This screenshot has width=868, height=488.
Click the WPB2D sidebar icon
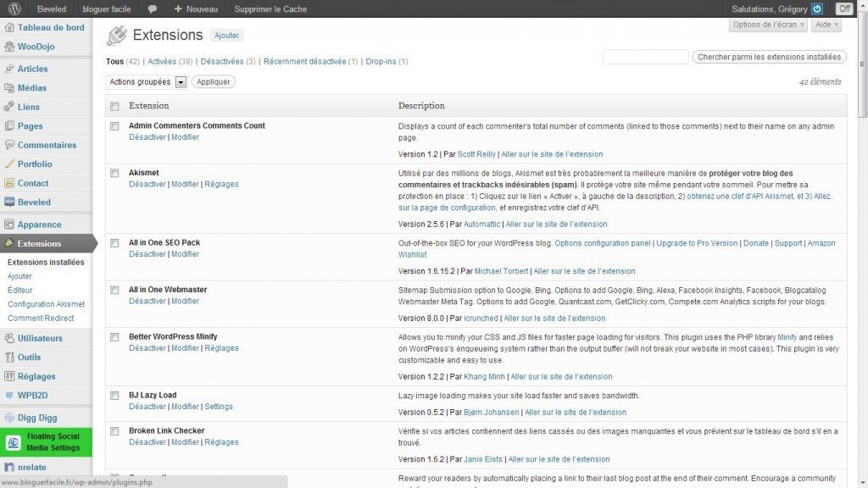(x=9, y=396)
